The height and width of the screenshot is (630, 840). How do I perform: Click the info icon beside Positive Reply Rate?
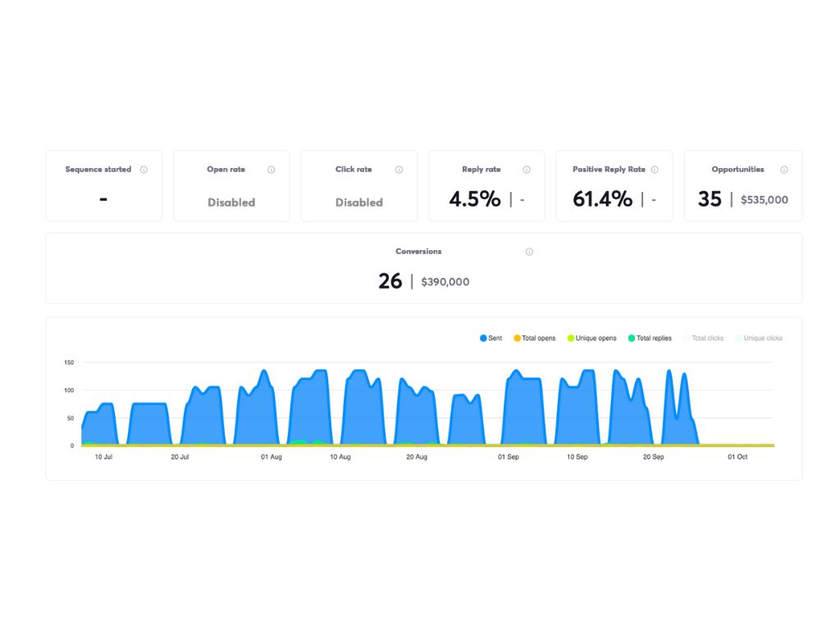click(x=655, y=169)
